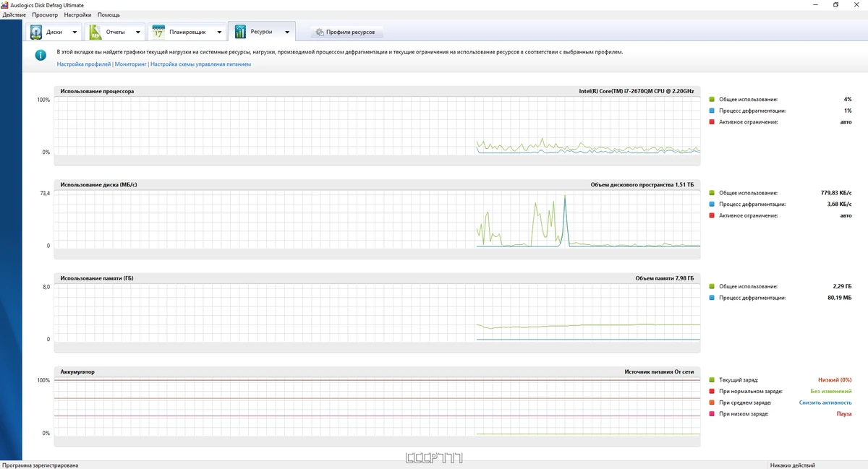Open the Просмотр menu

pos(45,14)
